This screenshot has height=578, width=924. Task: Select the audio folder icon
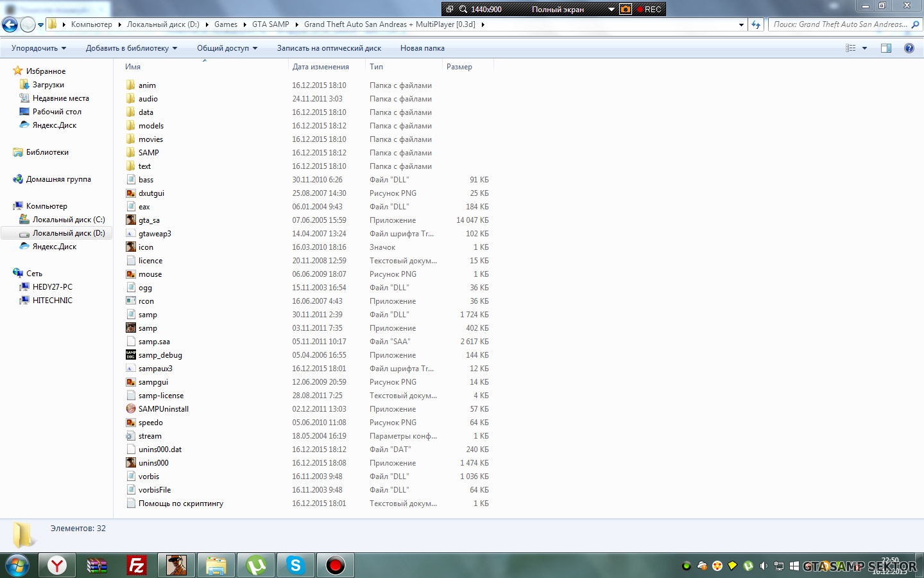click(x=131, y=98)
